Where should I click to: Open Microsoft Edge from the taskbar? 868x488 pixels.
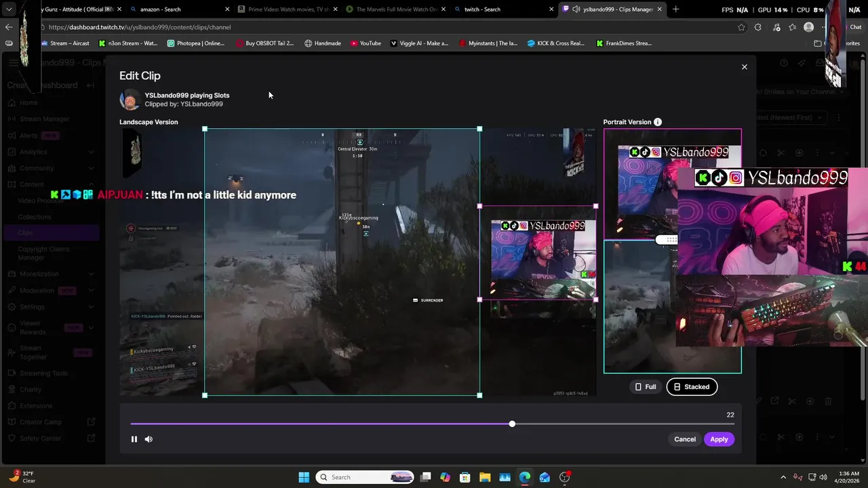[x=525, y=477]
